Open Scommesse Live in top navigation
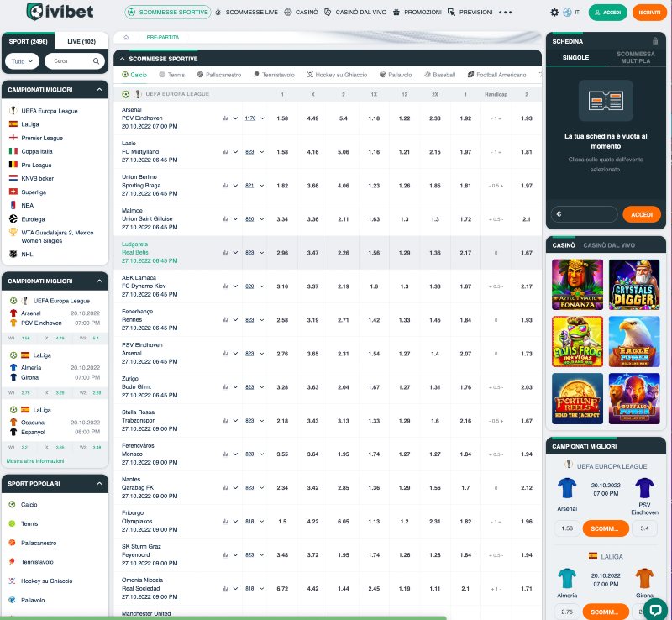The width and height of the screenshot is (672, 620). 246,13
